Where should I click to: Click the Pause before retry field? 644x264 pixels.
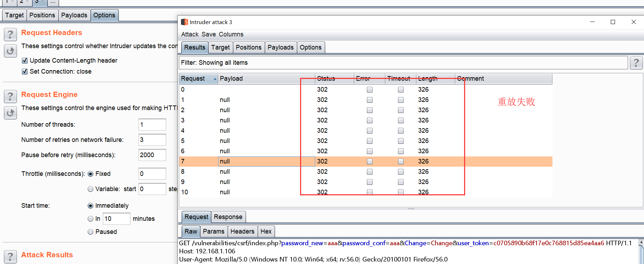152,155
